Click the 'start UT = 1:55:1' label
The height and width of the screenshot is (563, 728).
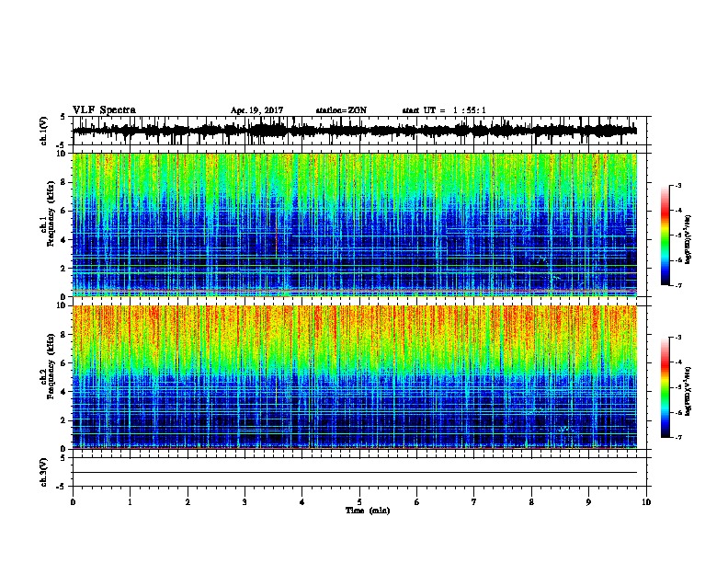click(444, 110)
